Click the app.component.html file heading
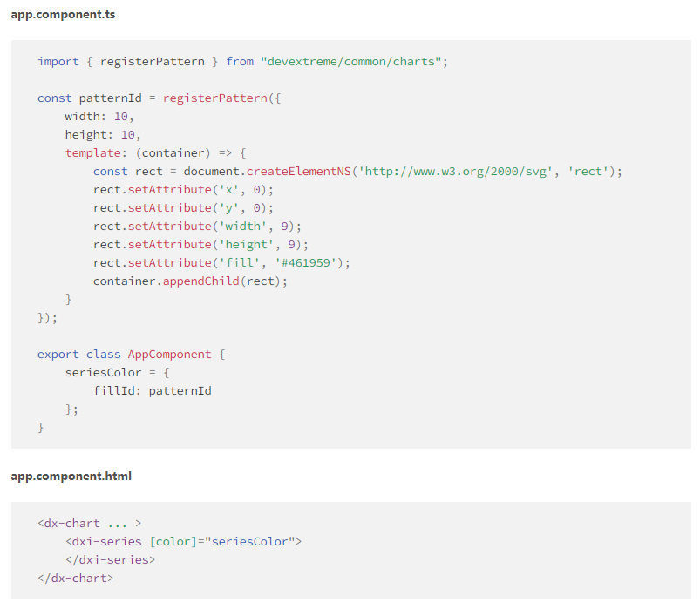The width and height of the screenshot is (700, 616). pos(71,476)
